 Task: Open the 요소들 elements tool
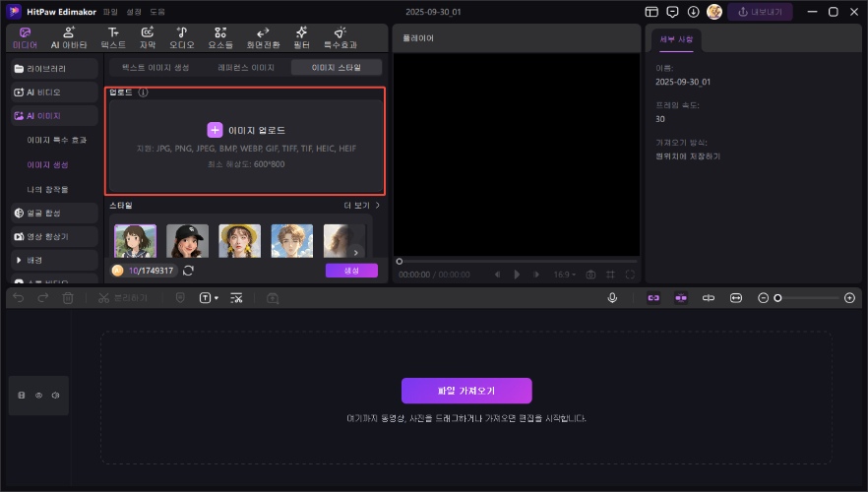[220, 37]
